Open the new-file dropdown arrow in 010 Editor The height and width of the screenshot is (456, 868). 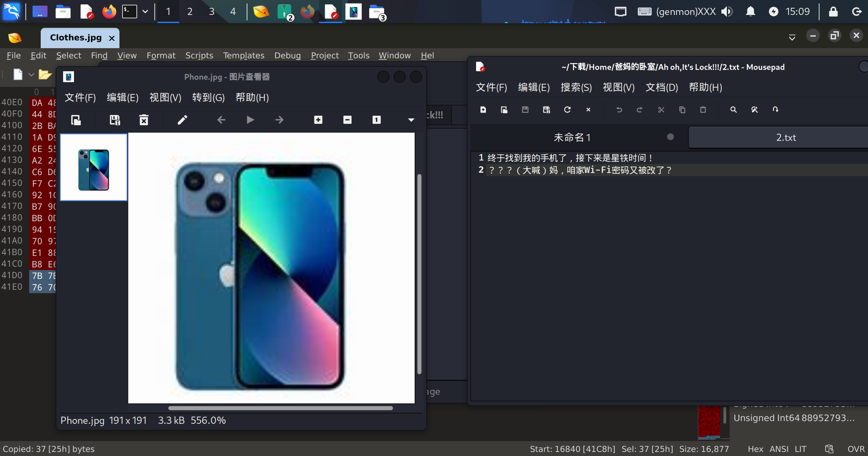(31, 74)
